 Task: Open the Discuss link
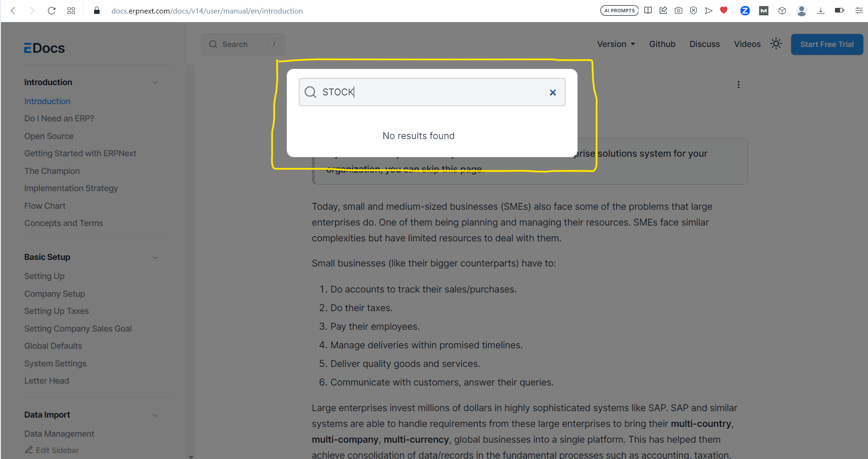click(x=705, y=44)
